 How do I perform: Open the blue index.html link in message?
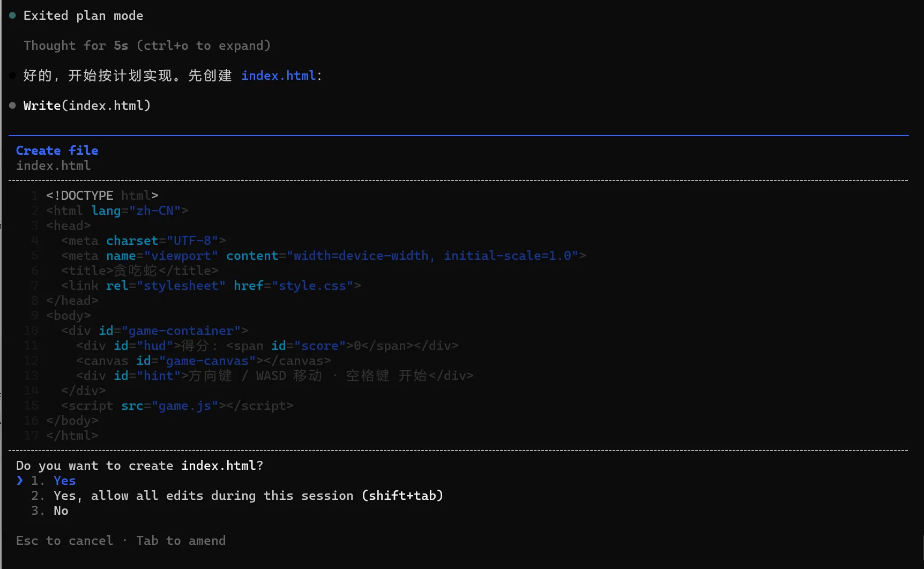pyautogui.click(x=278, y=76)
